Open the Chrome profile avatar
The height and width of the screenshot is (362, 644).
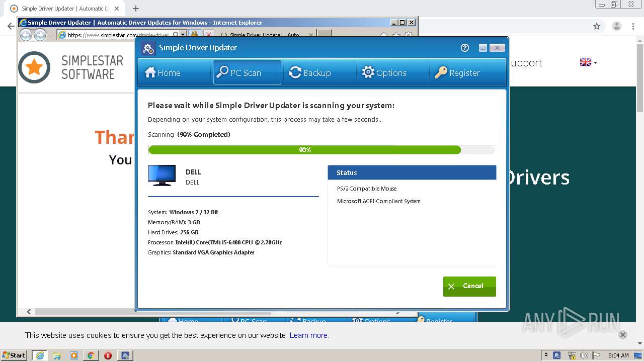click(616, 26)
